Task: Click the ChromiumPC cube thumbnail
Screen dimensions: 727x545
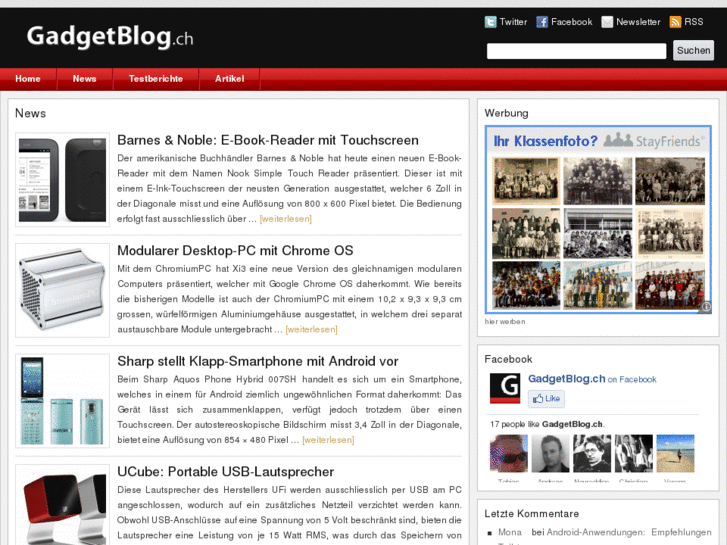Action: (x=63, y=290)
